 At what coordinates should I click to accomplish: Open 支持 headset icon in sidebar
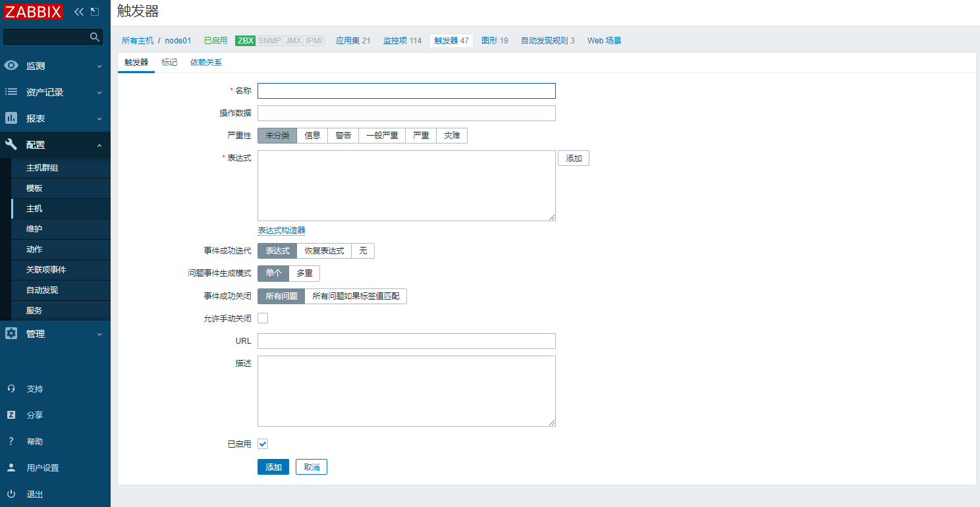pos(11,389)
